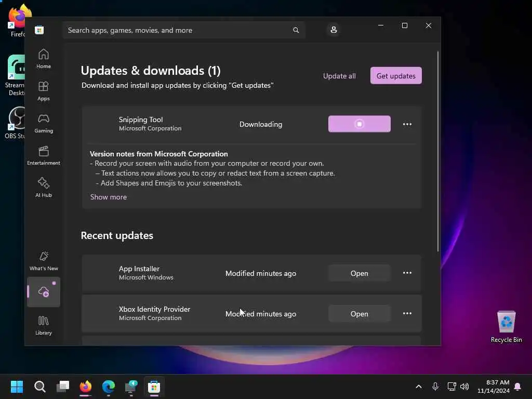Screen dimensions: 532x399
Task: Select the Streamlabs Desktop icon
Action: pos(15,75)
